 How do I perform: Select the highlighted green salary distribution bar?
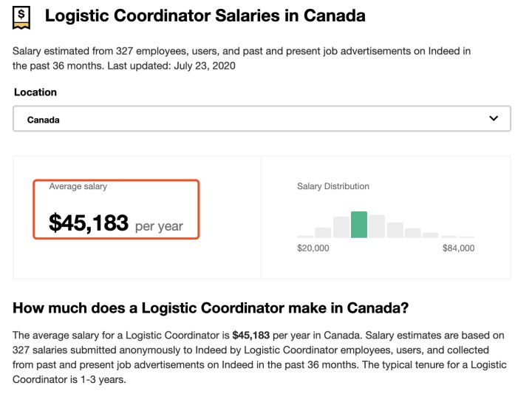359,225
